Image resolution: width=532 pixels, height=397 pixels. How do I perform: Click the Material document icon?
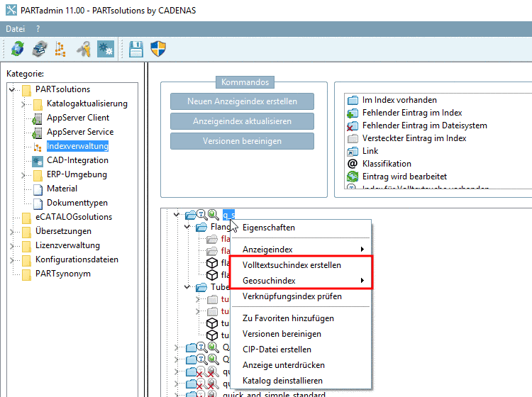point(38,189)
